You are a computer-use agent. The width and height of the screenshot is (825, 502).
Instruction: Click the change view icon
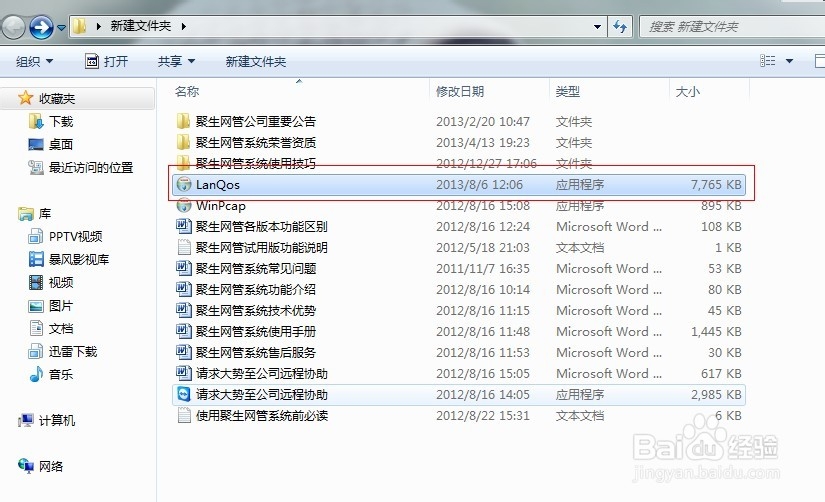(x=768, y=61)
